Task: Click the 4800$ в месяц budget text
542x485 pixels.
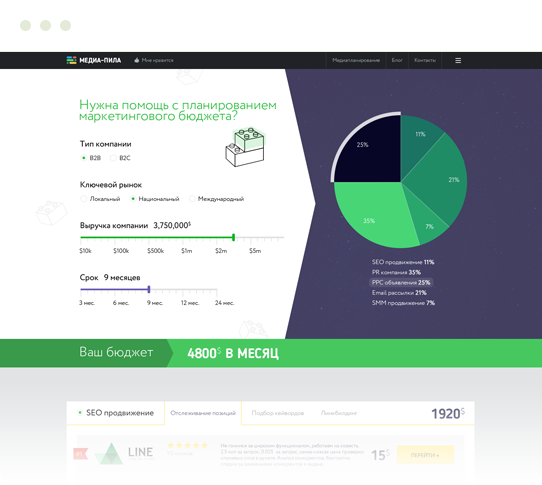Action: click(233, 353)
